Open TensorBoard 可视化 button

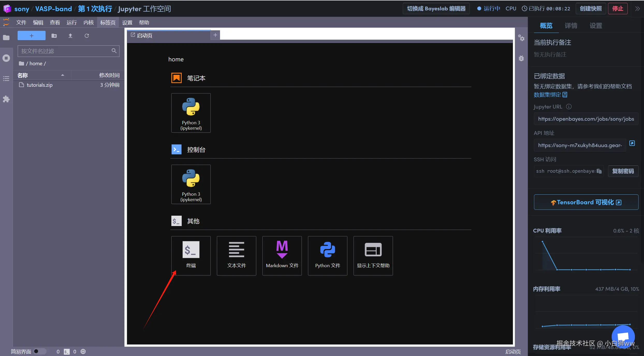point(586,202)
